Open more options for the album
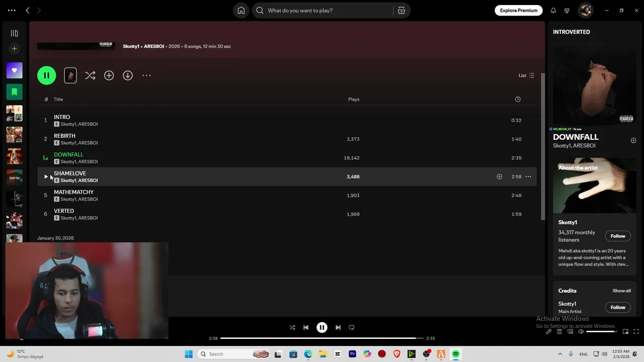Viewport: 644px width, 362px height. [x=146, y=75]
